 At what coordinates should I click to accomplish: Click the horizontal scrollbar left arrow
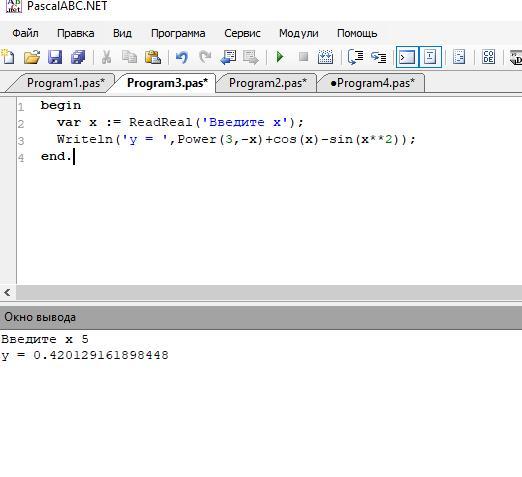[x=7, y=293]
